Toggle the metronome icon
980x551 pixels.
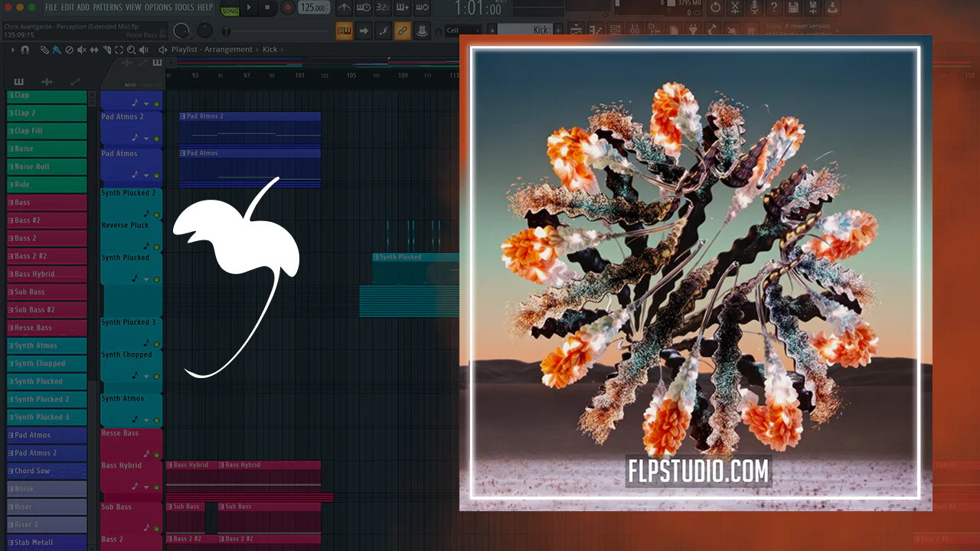(345, 8)
